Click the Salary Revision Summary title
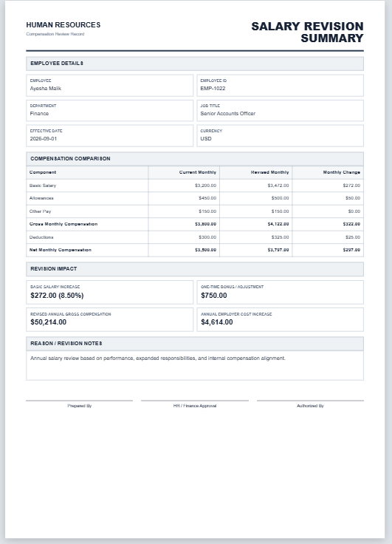 (x=307, y=32)
